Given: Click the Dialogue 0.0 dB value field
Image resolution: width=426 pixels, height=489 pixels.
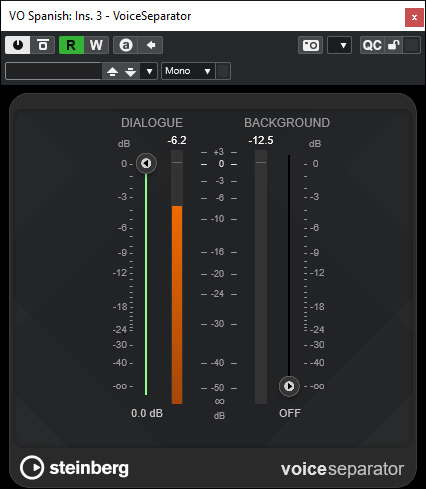Looking at the screenshot, I should [x=147, y=413].
